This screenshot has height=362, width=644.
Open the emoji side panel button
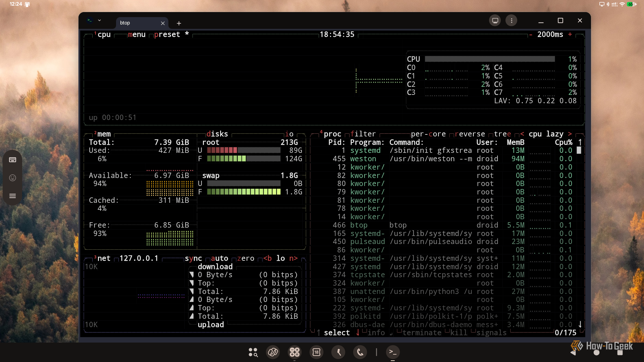(12, 178)
